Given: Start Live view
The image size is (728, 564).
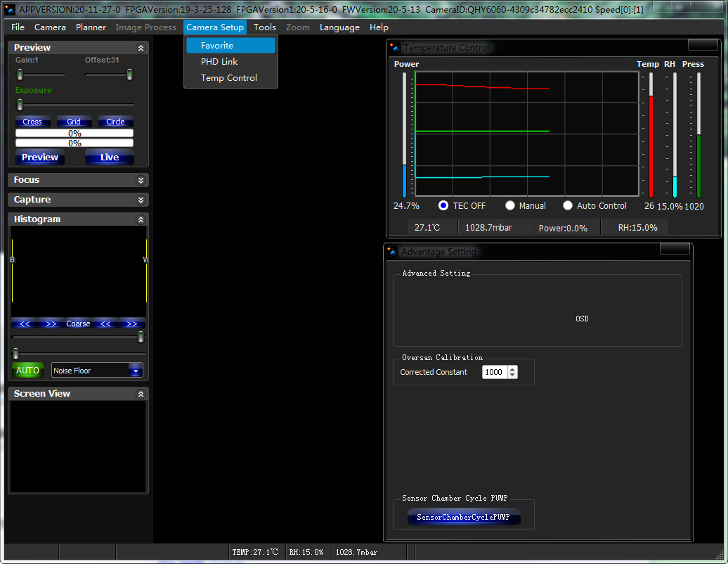Looking at the screenshot, I should point(110,157).
